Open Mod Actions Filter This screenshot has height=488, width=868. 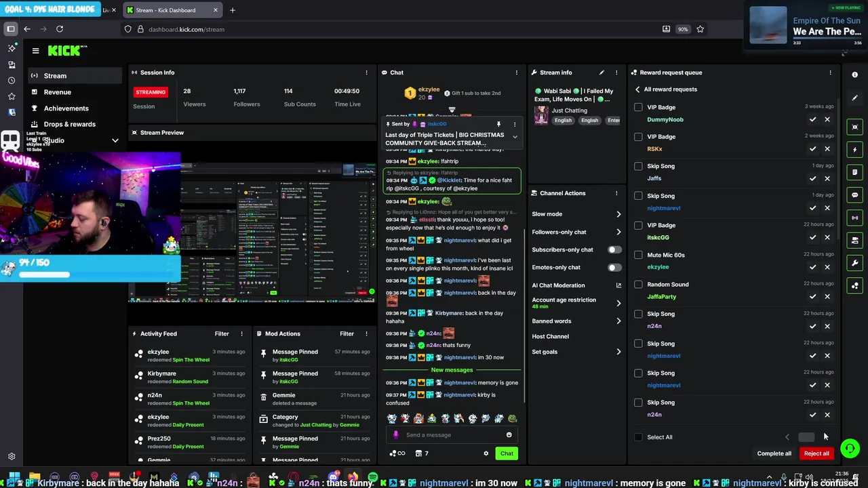coord(347,333)
